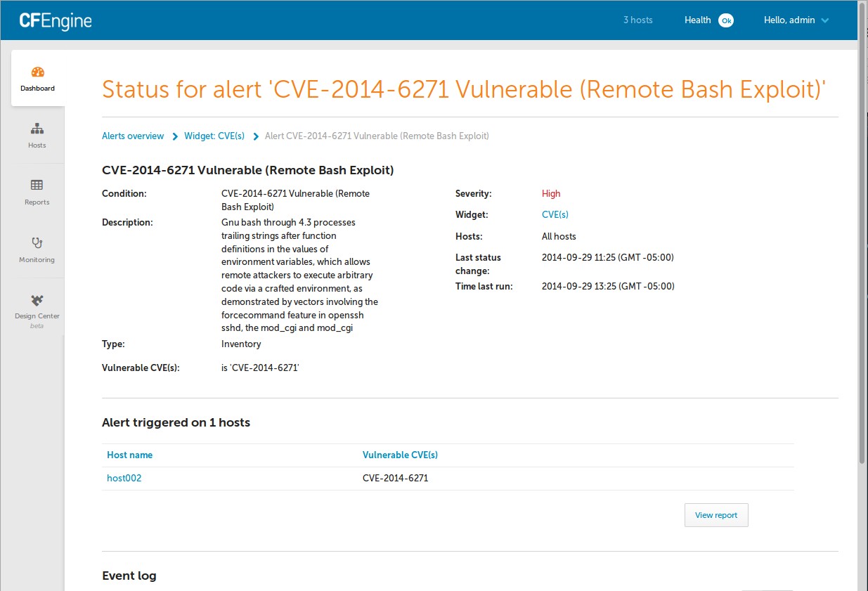
Task: Click the View report button
Action: (x=716, y=515)
